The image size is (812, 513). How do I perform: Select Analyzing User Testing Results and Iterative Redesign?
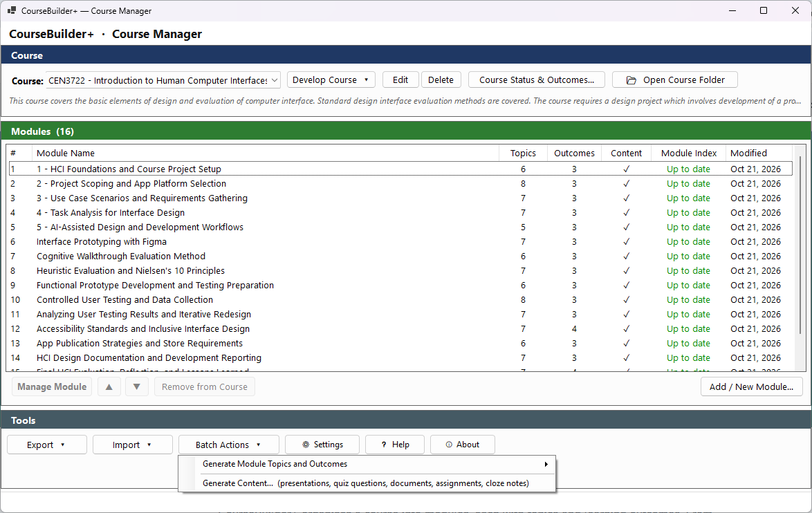[x=400, y=314]
